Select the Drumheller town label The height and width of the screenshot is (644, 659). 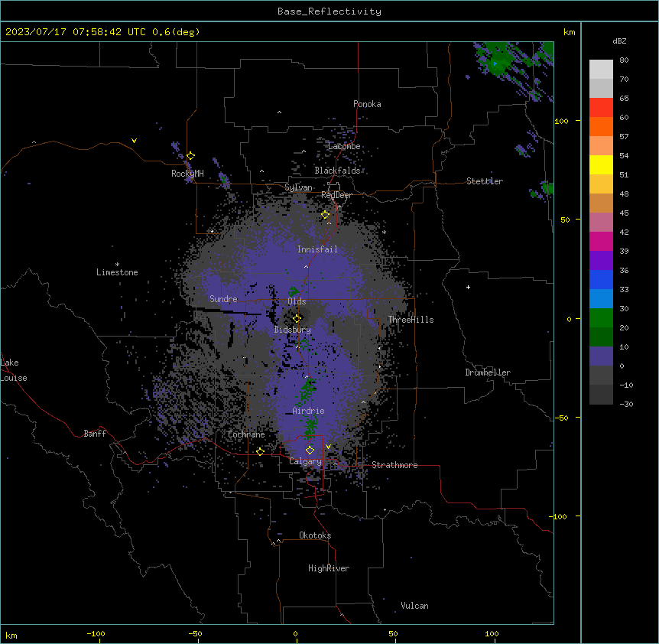point(488,372)
